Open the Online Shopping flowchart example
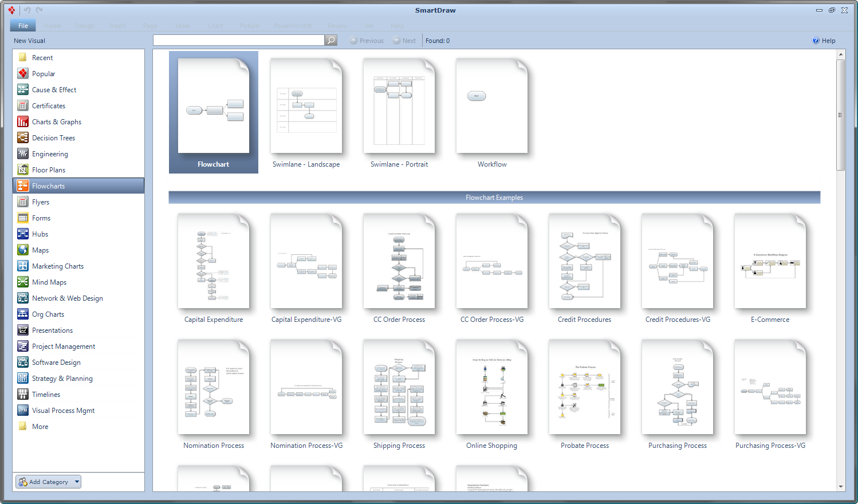Image resolution: width=858 pixels, height=504 pixels. pyautogui.click(x=491, y=388)
